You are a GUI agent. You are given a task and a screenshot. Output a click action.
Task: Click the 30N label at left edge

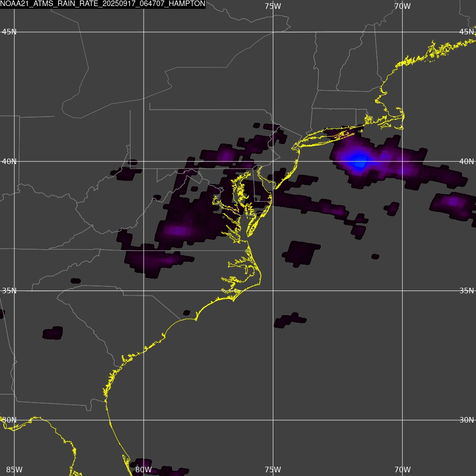coord(9,420)
